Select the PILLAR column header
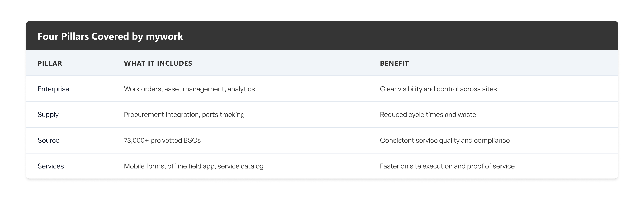Viewport: 644px width, 199px height. tap(50, 63)
